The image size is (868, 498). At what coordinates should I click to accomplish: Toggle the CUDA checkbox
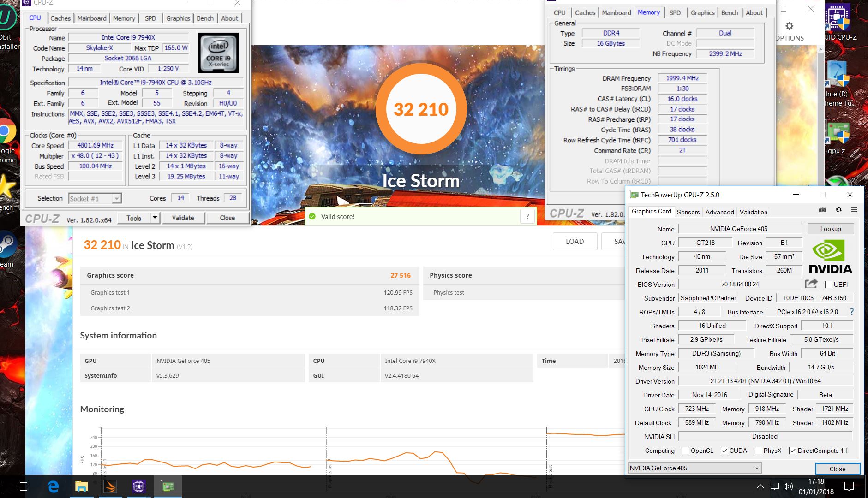coord(724,451)
